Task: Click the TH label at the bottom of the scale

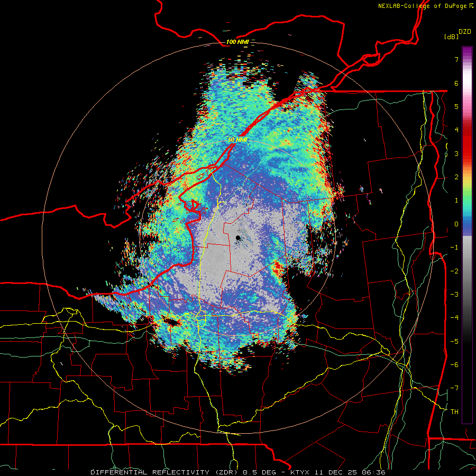Action: [x=454, y=411]
